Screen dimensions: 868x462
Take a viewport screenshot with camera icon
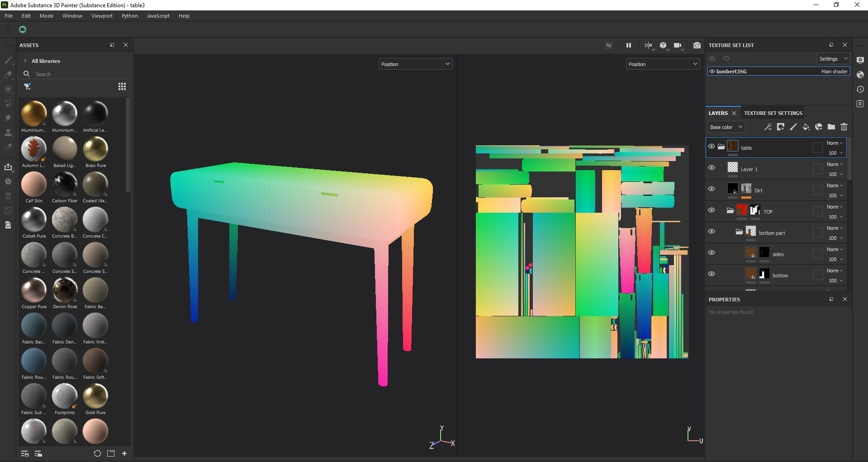[697, 45]
